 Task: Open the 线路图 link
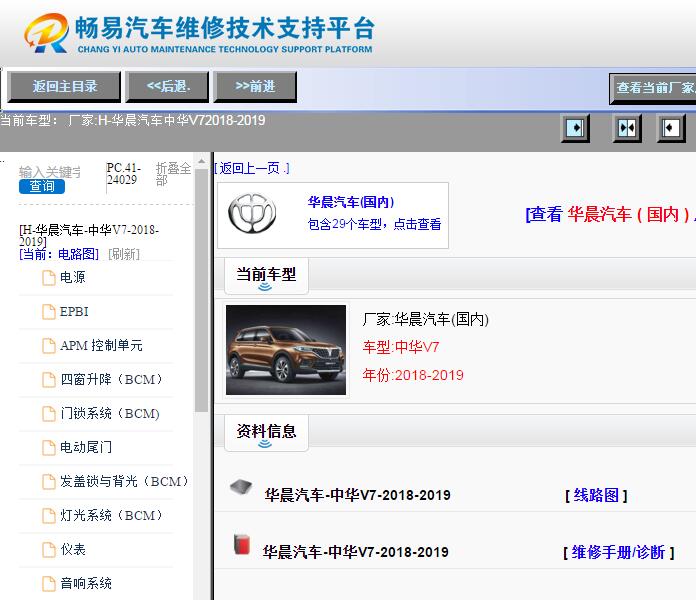(x=596, y=495)
